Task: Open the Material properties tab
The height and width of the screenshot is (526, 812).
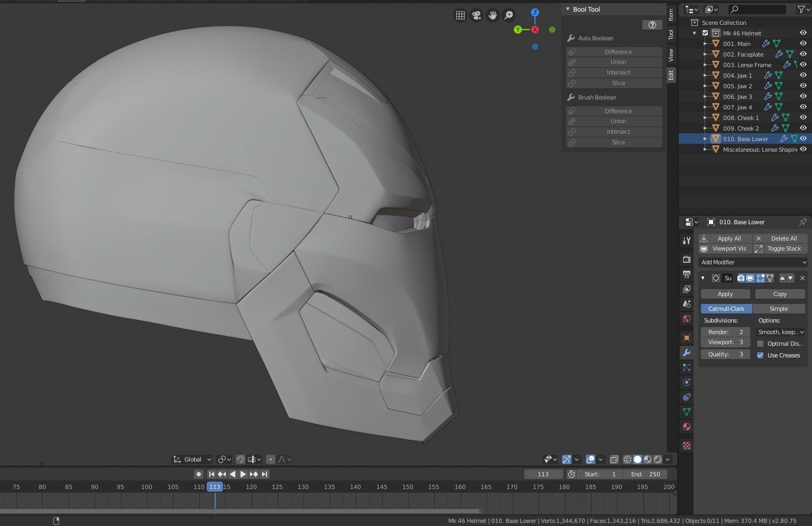Action: (x=687, y=427)
